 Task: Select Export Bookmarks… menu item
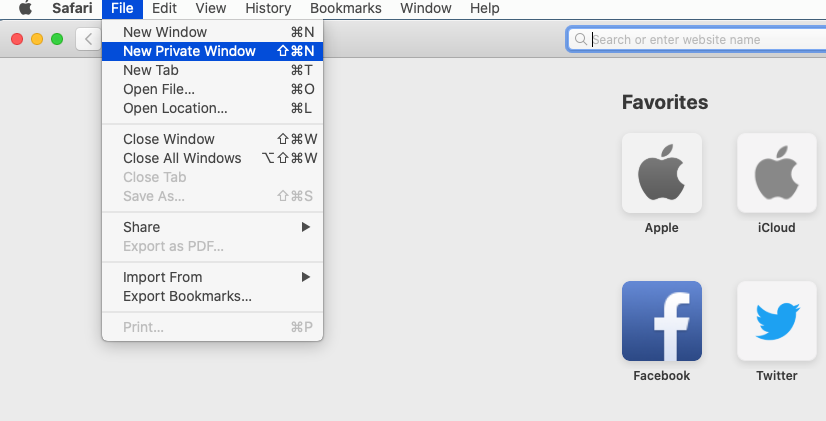[212, 296]
